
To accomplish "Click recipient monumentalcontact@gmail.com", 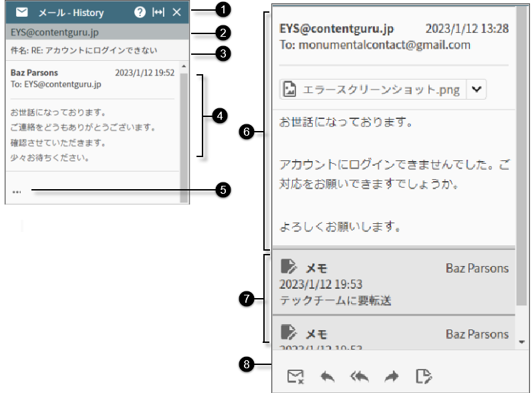I will [x=384, y=45].
